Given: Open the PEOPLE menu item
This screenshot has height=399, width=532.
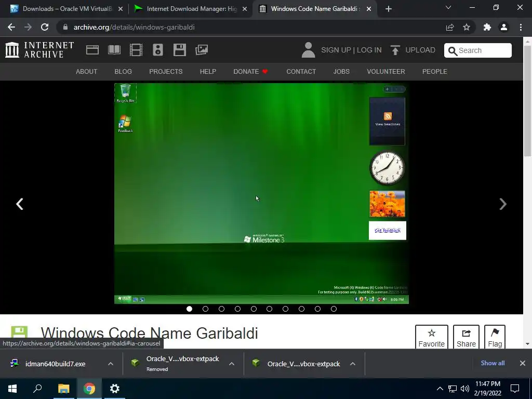Looking at the screenshot, I should [x=435, y=72].
